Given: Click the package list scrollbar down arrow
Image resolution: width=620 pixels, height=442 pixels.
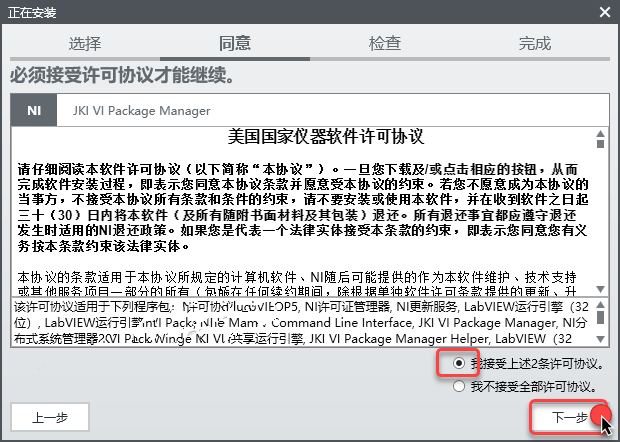Looking at the screenshot, I should (601, 339).
